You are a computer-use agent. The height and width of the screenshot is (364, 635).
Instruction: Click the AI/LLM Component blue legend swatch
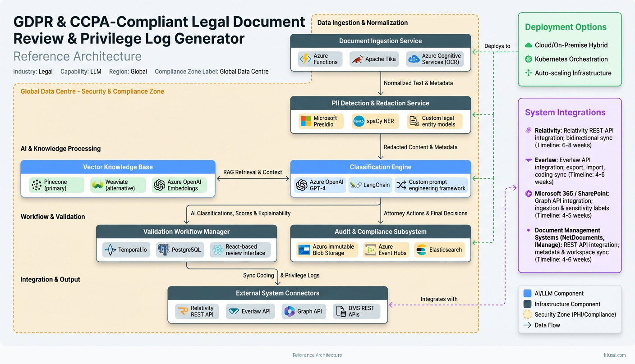527,293
